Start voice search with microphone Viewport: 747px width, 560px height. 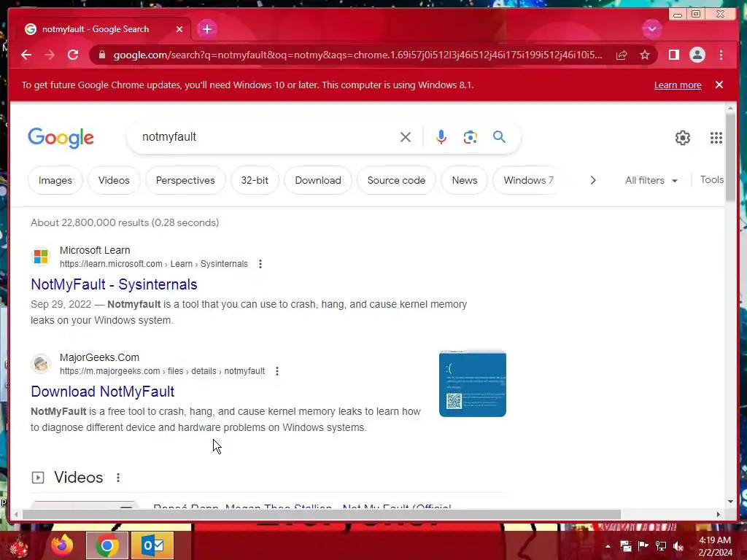pyautogui.click(x=441, y=137)
